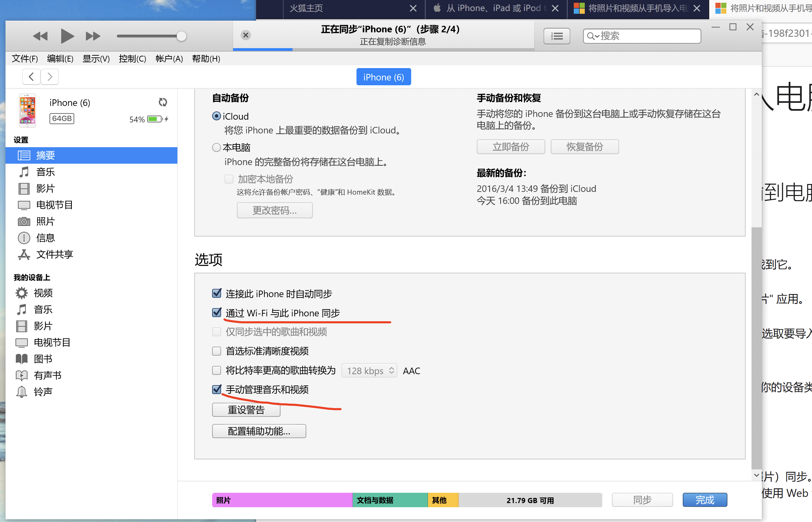
Task: Enable 首选标准清晰度视频 checkbox
Action: 217,351
